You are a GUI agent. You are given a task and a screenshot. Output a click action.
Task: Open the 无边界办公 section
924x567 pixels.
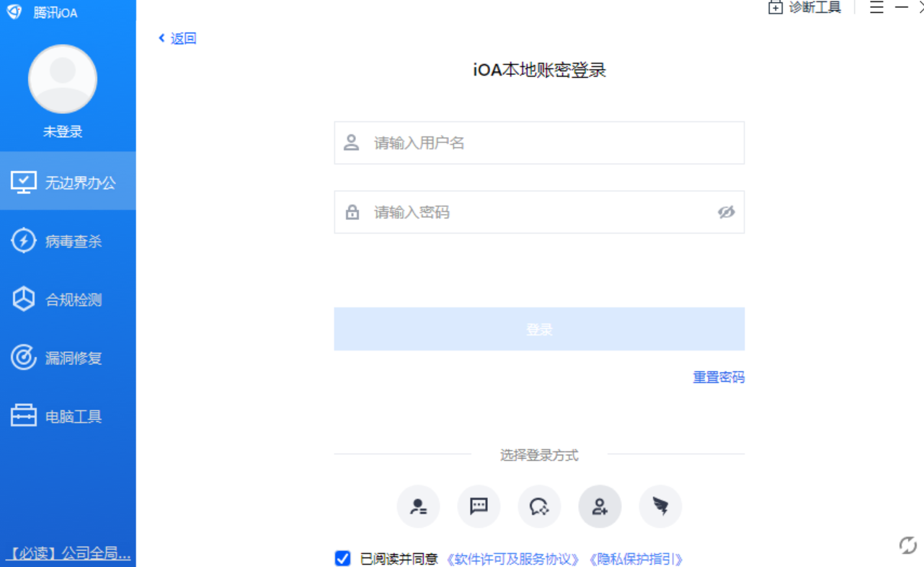click(68, 182)
